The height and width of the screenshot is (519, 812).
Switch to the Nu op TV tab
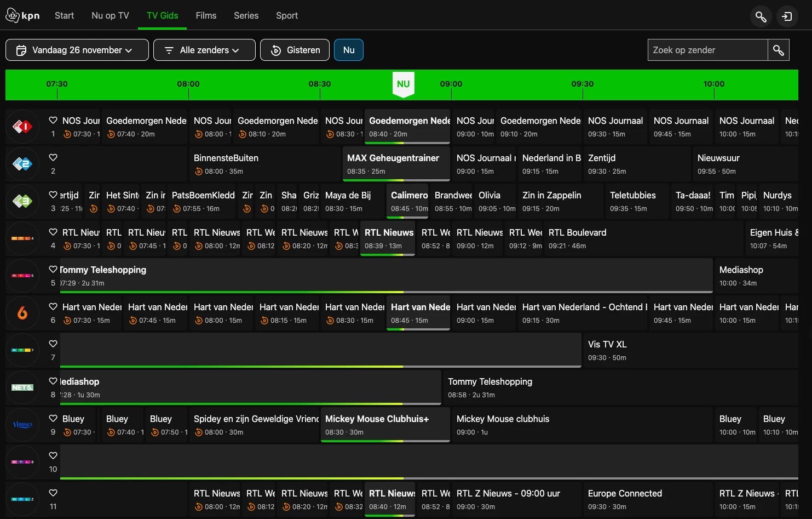[110, 15]
